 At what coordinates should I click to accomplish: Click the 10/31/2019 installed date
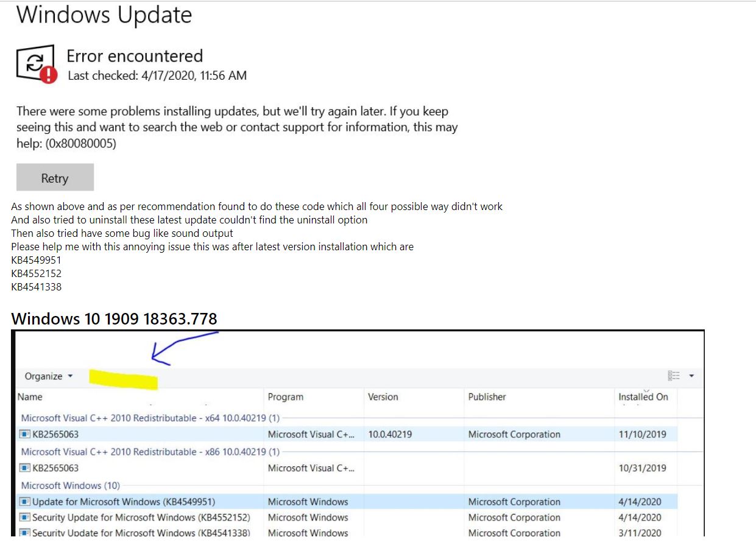click(642, 468)
